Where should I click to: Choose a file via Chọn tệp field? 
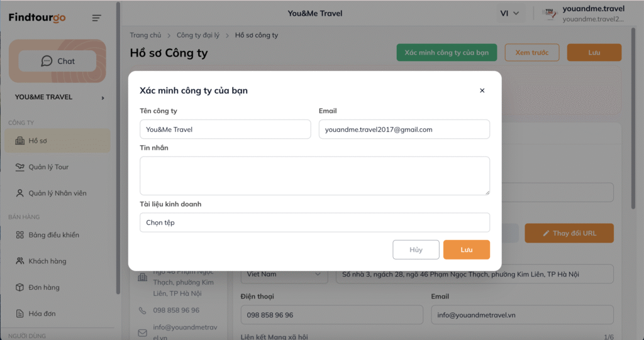click(314, 222)
